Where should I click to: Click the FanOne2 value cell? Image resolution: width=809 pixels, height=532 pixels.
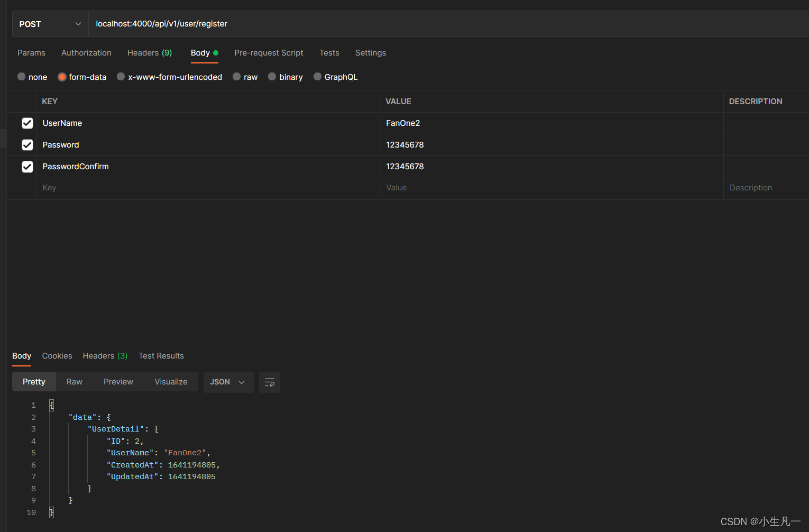tap(551, 123)
